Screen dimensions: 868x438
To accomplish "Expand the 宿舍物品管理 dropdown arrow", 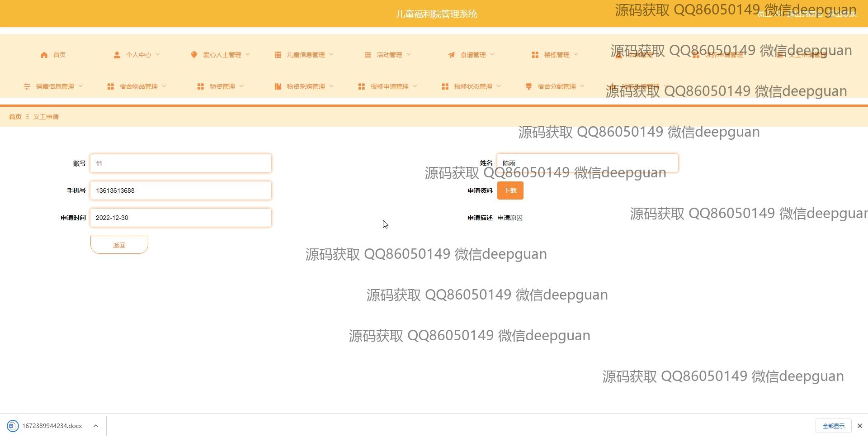I will coord(164,86).
